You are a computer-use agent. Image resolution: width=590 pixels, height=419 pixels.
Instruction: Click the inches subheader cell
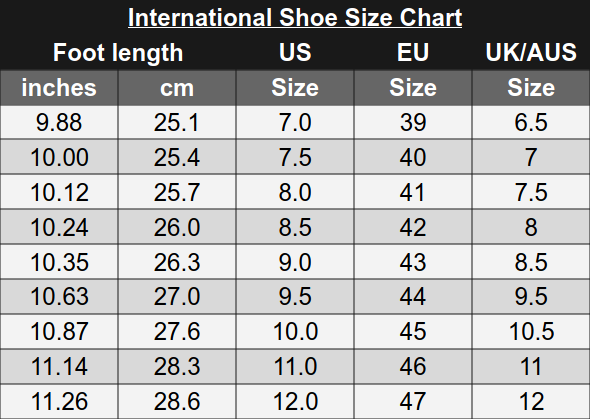pos(59,88)
